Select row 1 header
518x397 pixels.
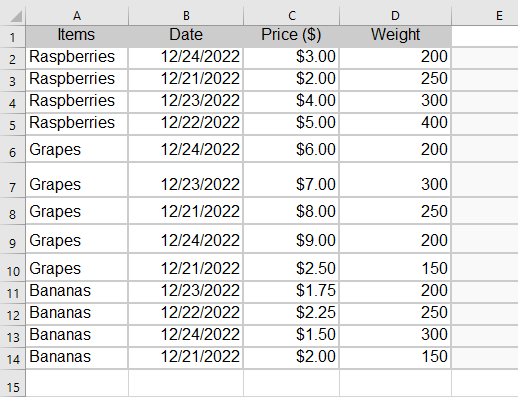(x=12, y=36)
